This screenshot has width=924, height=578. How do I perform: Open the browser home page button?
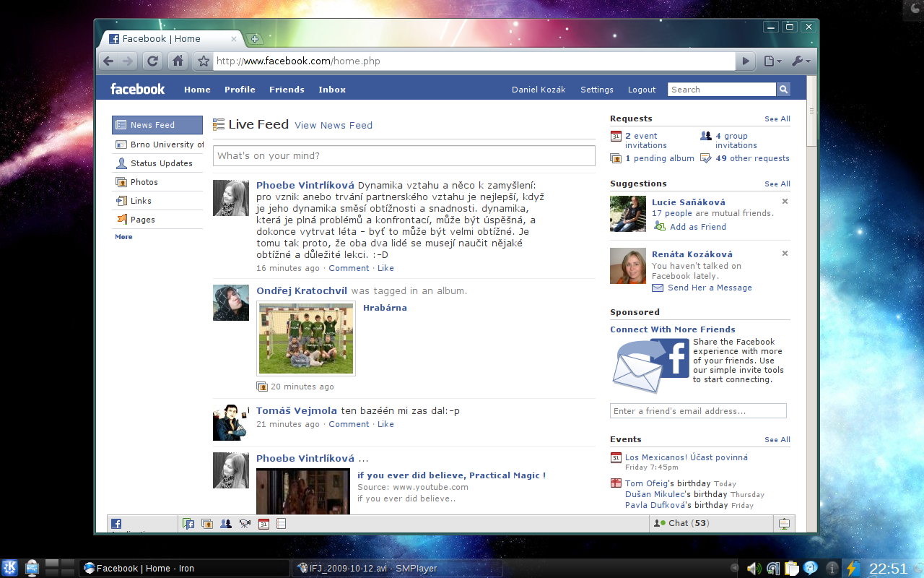[178, 61]
